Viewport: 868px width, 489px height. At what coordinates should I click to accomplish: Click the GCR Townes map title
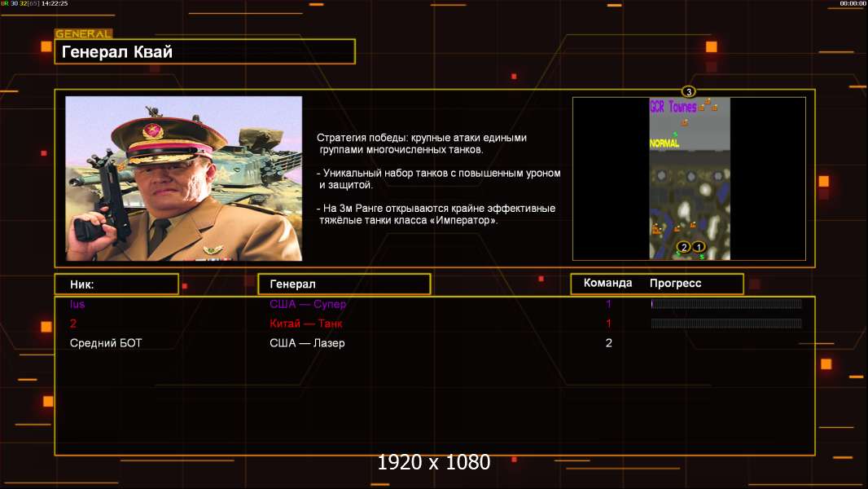click(x=673, y=107)
